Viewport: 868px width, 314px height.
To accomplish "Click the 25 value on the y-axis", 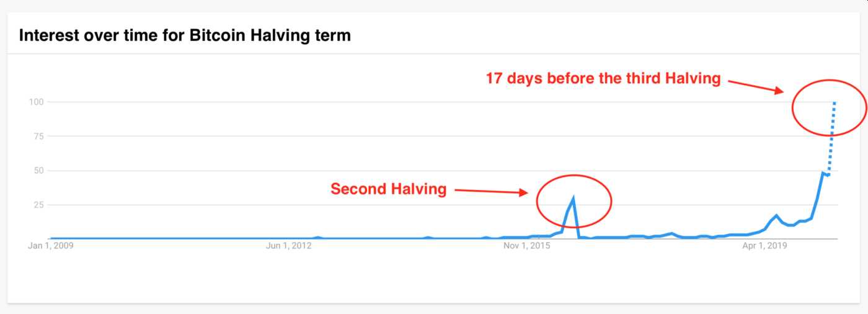I will point(38,205).
